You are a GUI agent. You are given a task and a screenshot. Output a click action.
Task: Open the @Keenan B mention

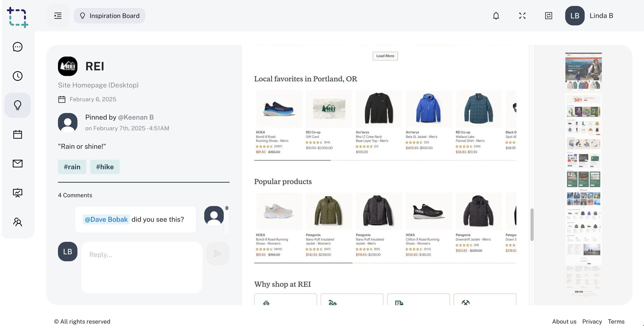136,117
